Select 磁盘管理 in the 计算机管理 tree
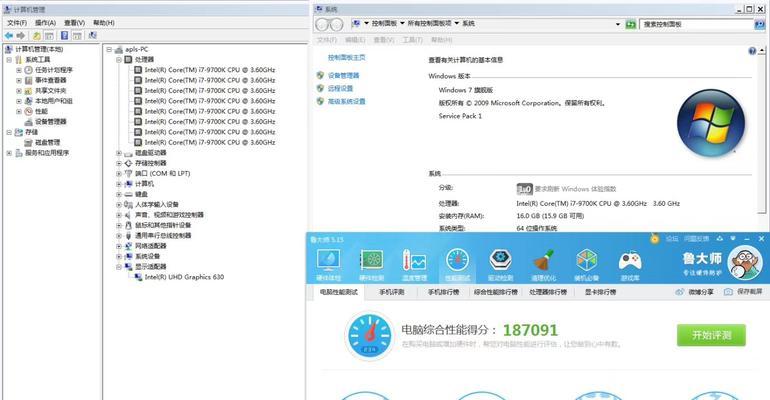Viewport: 770px width, 400px height. [x=47, y=142]
